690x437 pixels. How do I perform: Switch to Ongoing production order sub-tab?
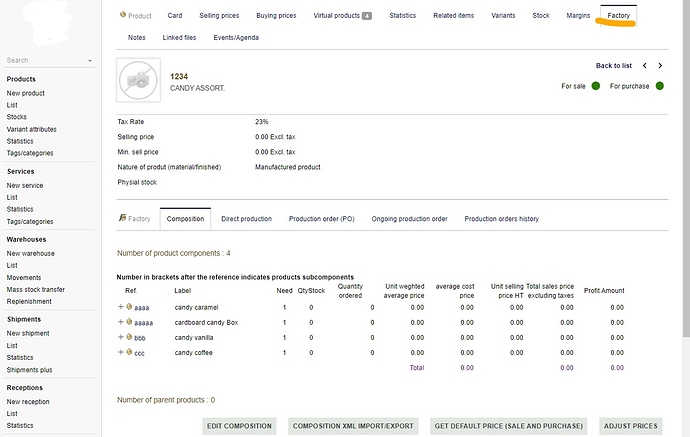point(409,219)
